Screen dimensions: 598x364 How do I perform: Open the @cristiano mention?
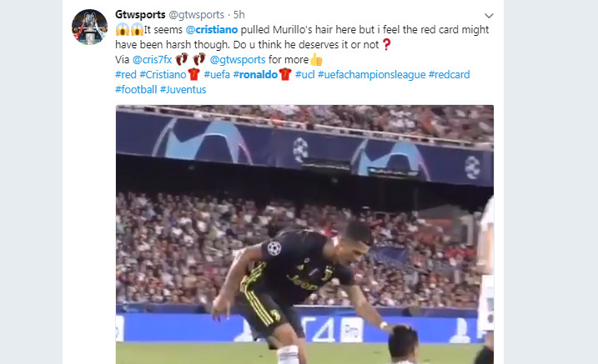212,30
